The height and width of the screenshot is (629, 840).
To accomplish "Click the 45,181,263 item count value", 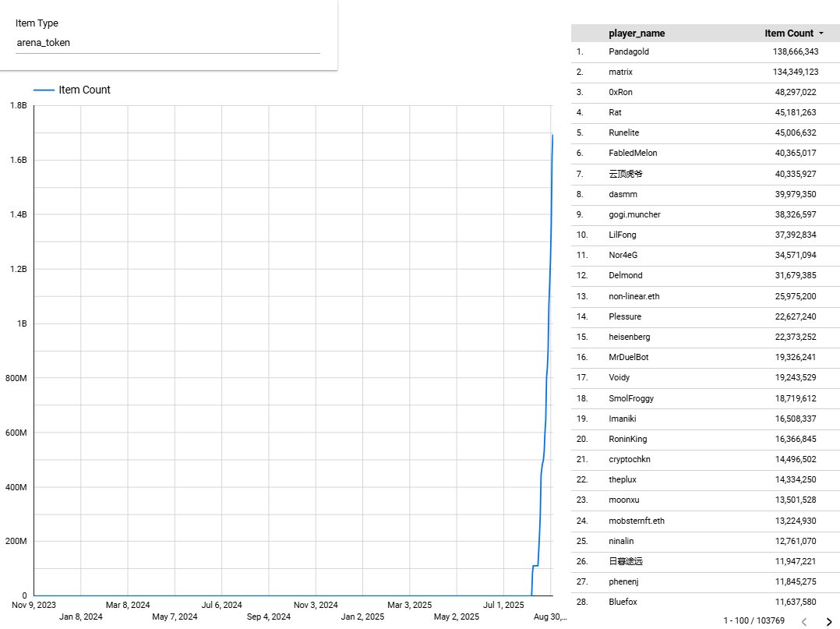I will 796,113.
